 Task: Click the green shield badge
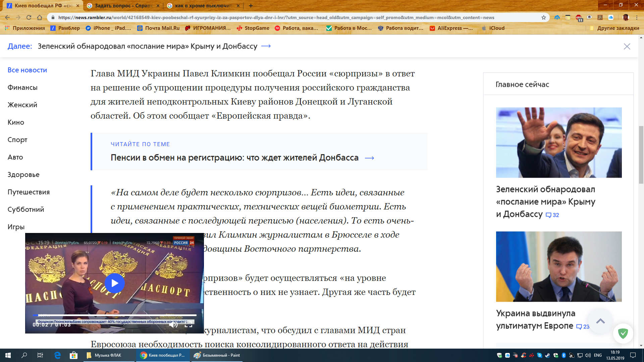623,333
